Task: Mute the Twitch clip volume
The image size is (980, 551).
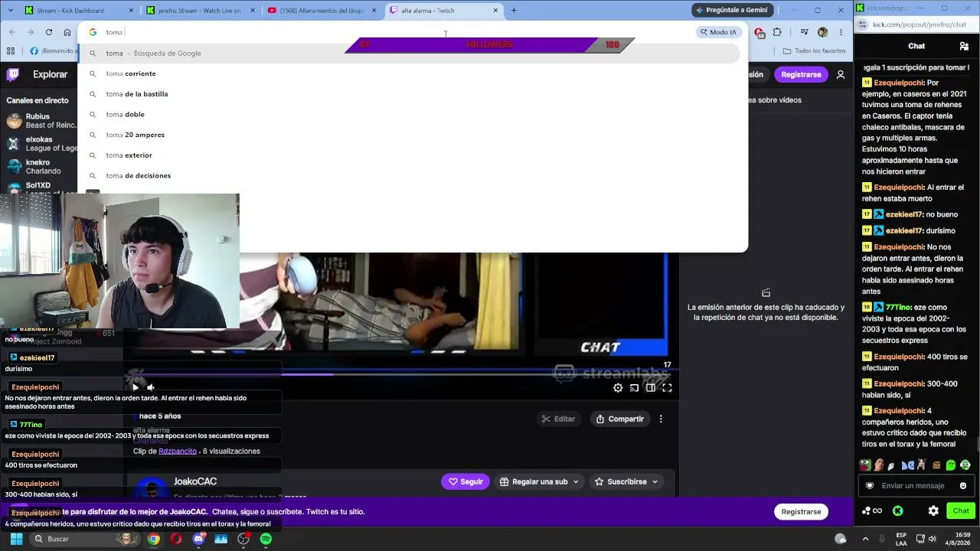Action: point(151,387)
